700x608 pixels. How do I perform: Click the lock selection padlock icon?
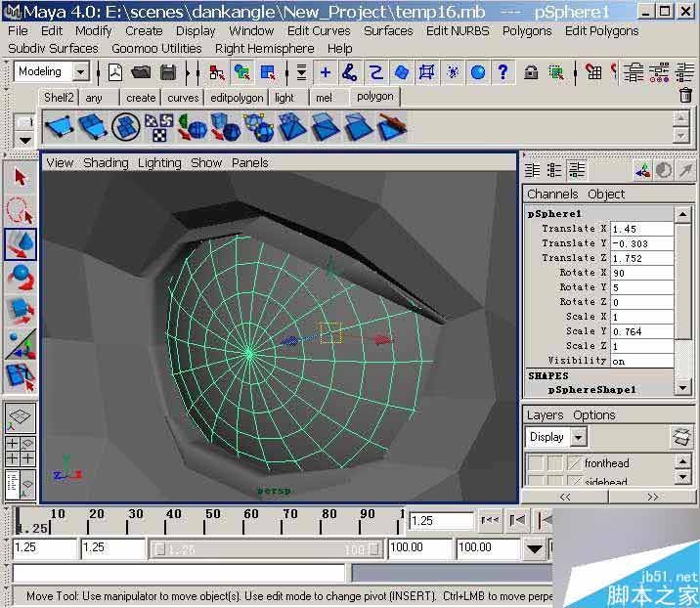(x=531, y=72)
